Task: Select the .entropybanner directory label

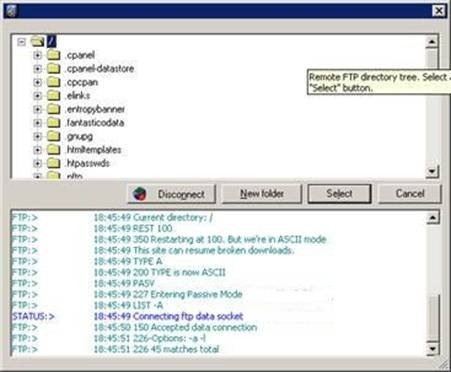Action: tap(95, 109)
